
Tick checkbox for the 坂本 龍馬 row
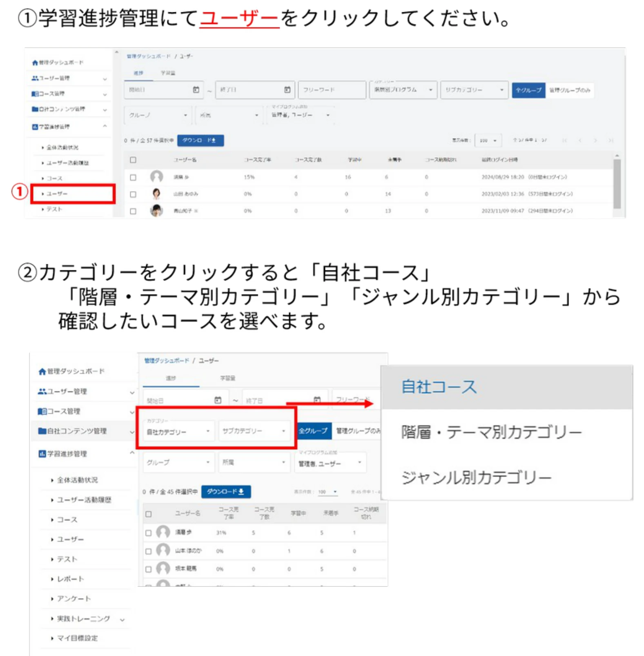point(149,569)
